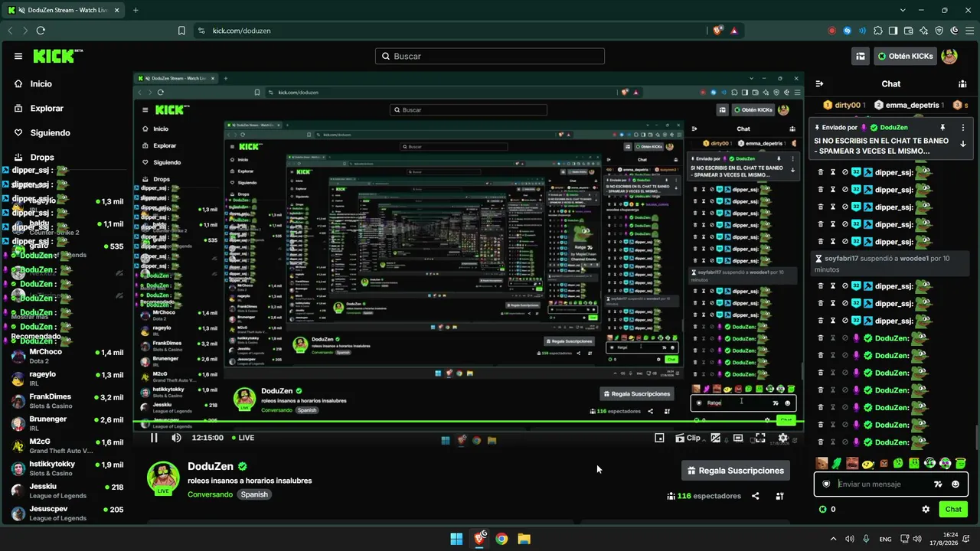This screenshot has width=980, height=551.
Task: Collapse the chat panel with the arrow icon
Action: (x=819, y=83)
